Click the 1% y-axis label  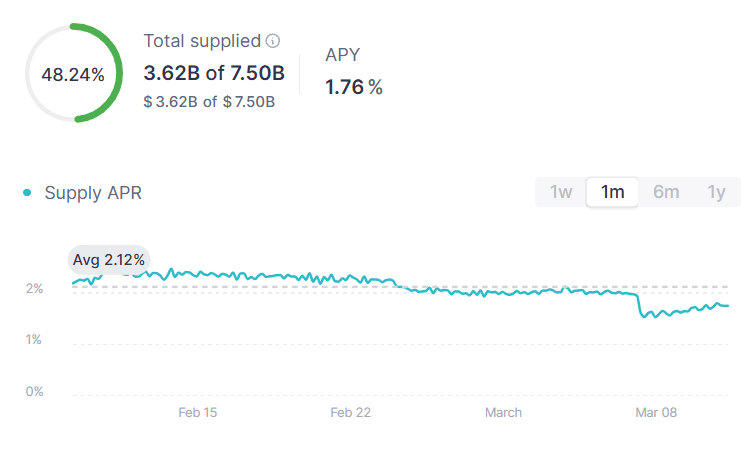(x=35, y=340)
